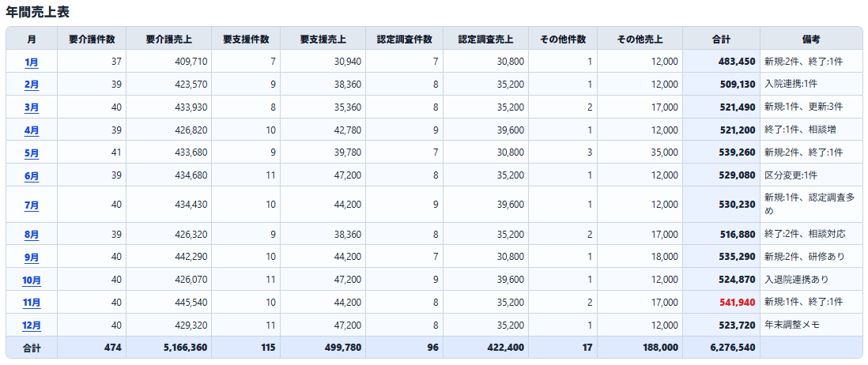The height and width of the screenshot is (365, 868).
Task: Select the 530,230 total cell
Action: point(721,204)
